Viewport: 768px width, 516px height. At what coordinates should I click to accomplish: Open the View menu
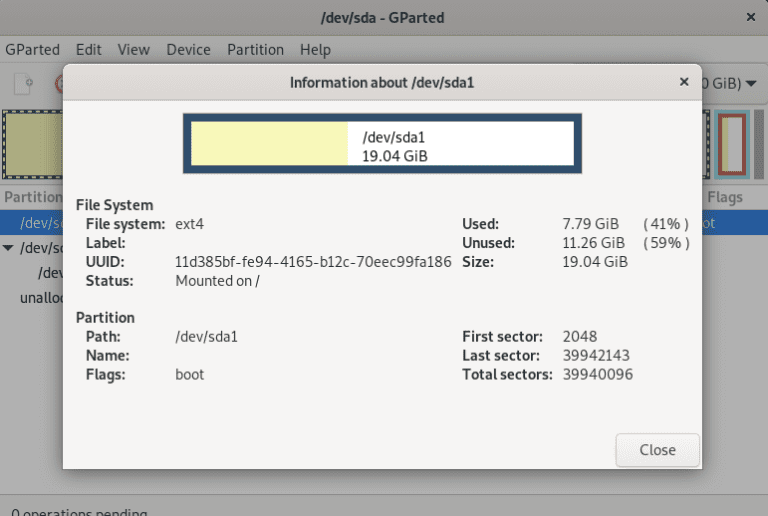[x=133, y=49]
